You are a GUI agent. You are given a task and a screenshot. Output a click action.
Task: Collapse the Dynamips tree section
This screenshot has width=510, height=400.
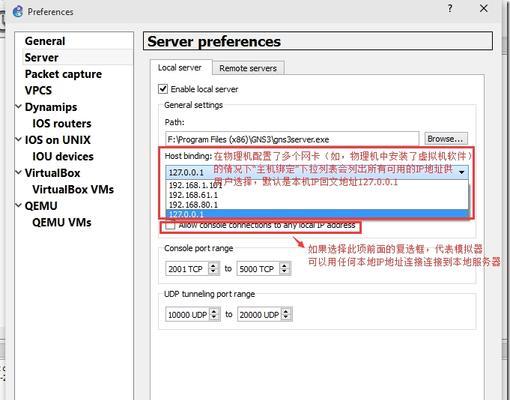pos(19,106)
